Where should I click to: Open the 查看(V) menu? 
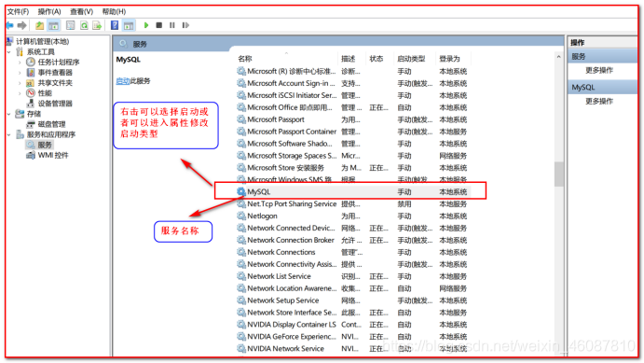[81, 11]
